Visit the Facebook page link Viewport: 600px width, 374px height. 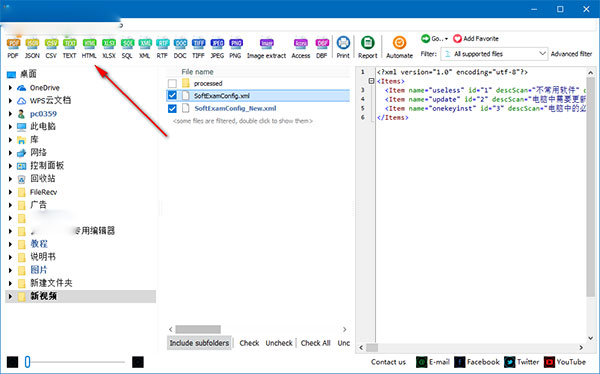coord(477,362)
